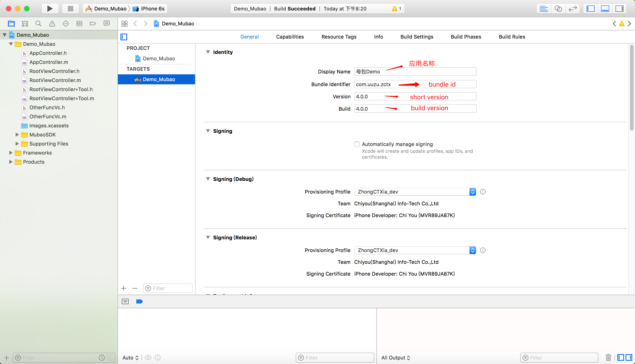Switch to the Resource Tags tab
The image size is (635, 364).
click(x=339, y=37)
